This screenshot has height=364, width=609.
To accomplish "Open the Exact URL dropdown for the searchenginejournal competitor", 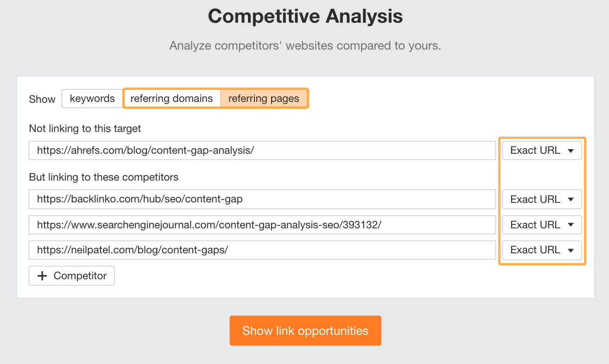I will coord(542,225).
